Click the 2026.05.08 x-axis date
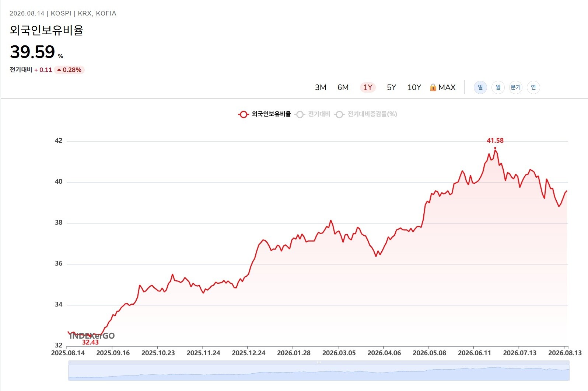 pos(429,353)
